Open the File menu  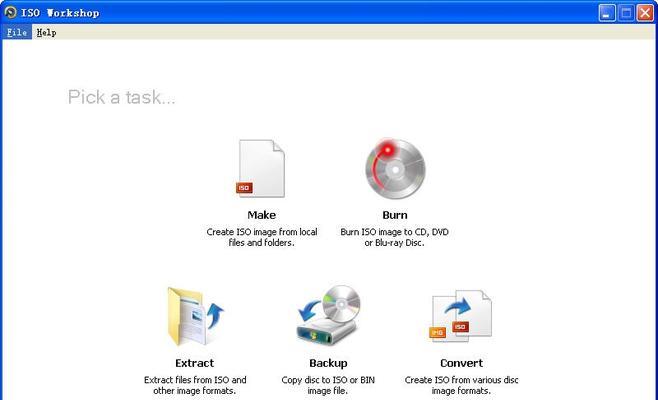point(17,32)
